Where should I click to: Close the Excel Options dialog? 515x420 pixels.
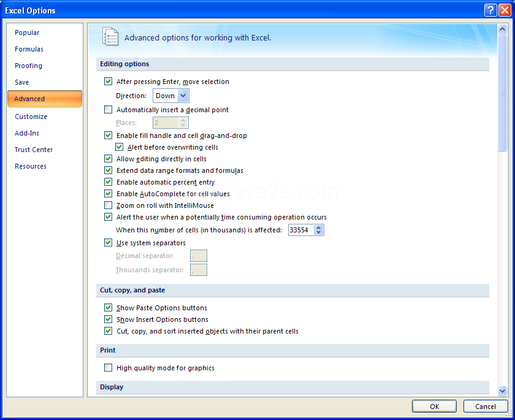[x=505, y=10]
